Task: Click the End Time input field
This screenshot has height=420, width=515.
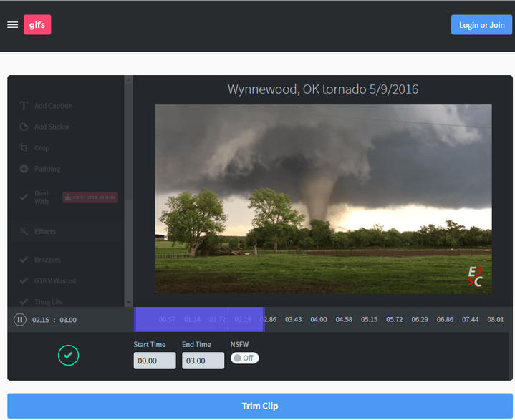Action: (x=203, y=361)
